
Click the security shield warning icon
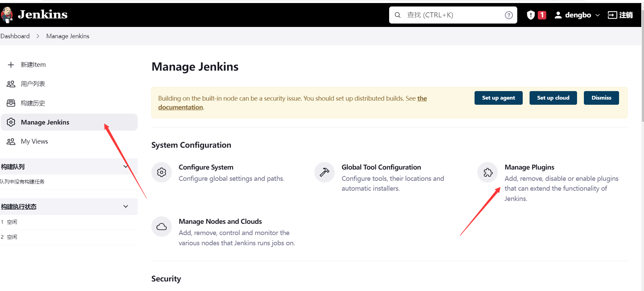pyautogui.click(x=531, y=15)
